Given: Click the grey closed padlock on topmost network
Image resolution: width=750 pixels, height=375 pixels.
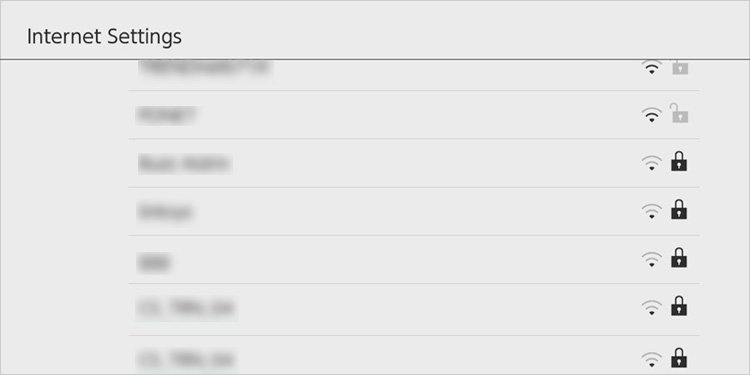Looking at the screenshot, I should click(x=680, y=67).
